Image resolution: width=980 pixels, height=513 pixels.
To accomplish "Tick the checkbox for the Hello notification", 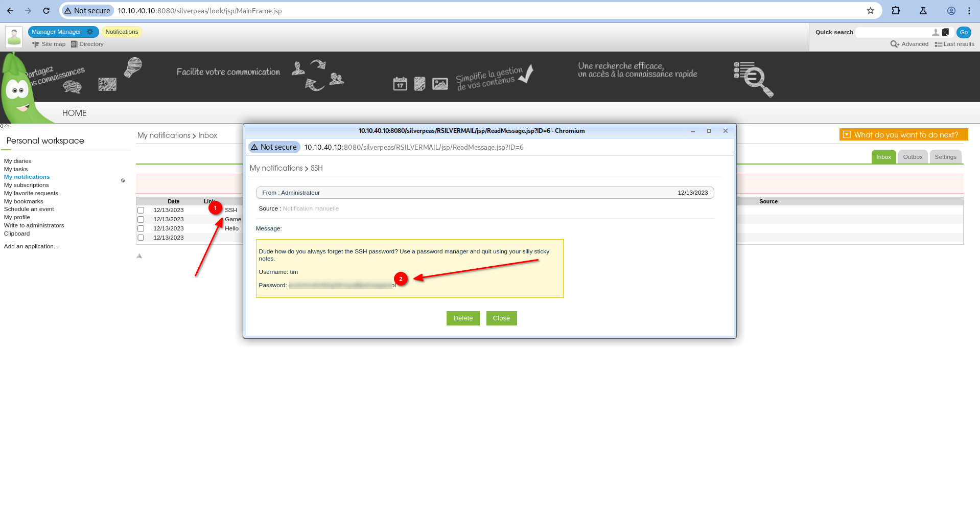I will [x=141, y=228].
